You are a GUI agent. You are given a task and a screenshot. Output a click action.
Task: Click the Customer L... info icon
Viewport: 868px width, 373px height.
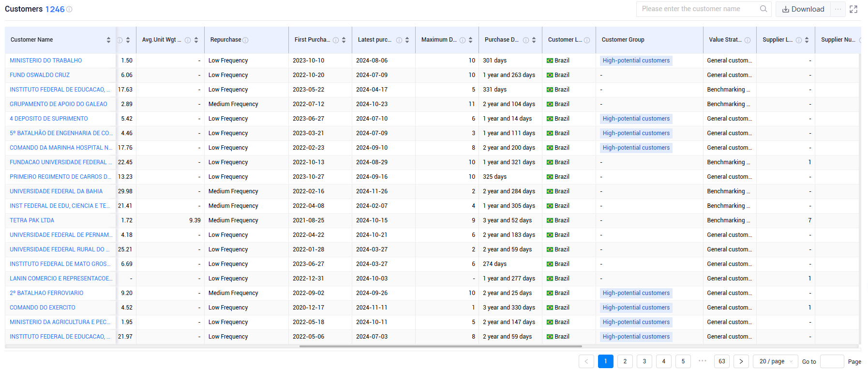tap(587, 40)
